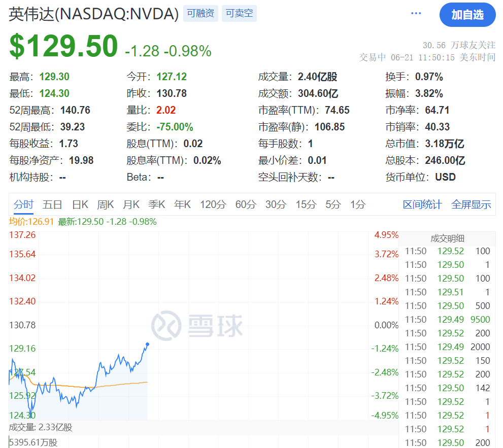The height and width of the screenshot is (448, 503).
Task: Switch to the 月K chart tab
Action: tap(131, 204)
